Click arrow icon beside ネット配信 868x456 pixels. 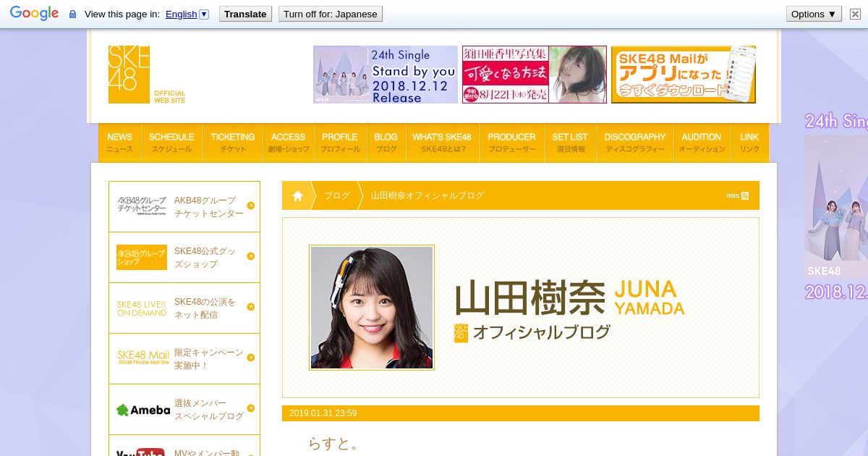click(251, 307)
